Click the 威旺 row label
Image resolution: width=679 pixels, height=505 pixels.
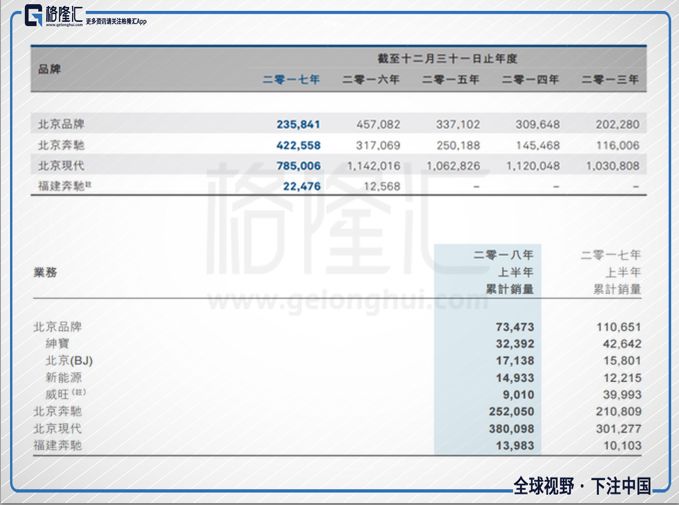(65, 394)
